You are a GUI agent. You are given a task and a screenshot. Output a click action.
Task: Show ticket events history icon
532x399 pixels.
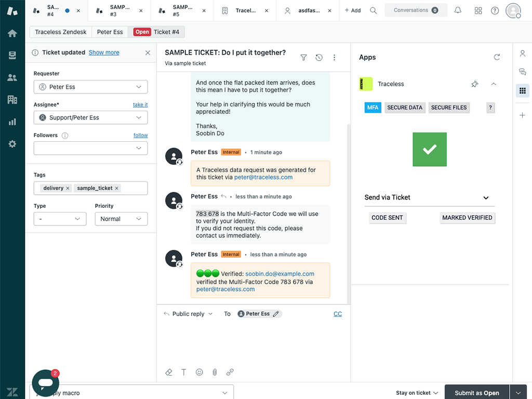point(319,58)
